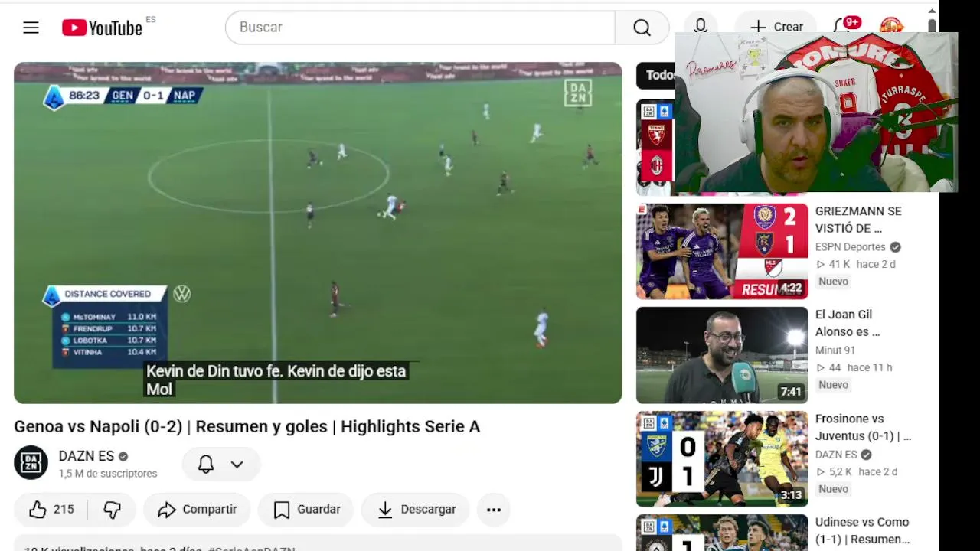Click the '1,5 M de suscriptores' text

[108, 474]
